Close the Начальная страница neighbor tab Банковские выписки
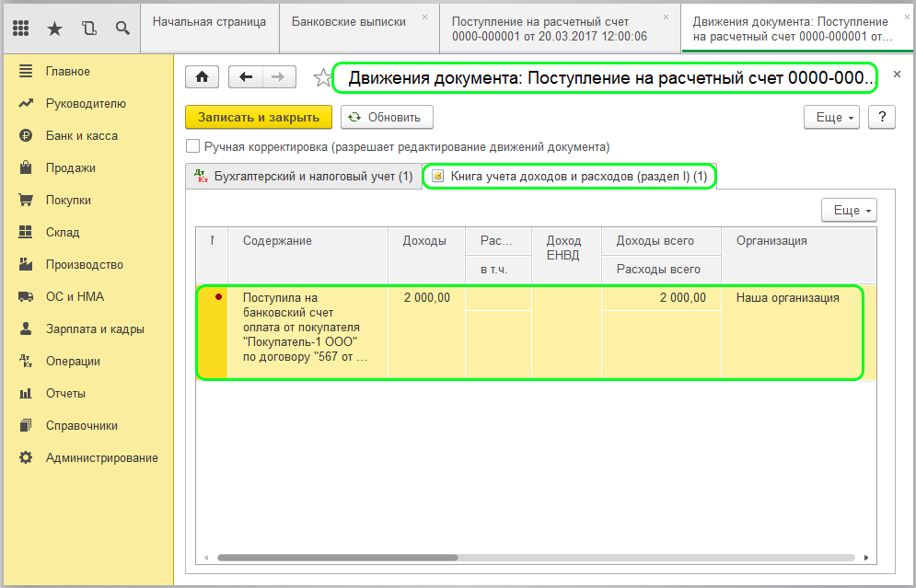 click(424, 17)
